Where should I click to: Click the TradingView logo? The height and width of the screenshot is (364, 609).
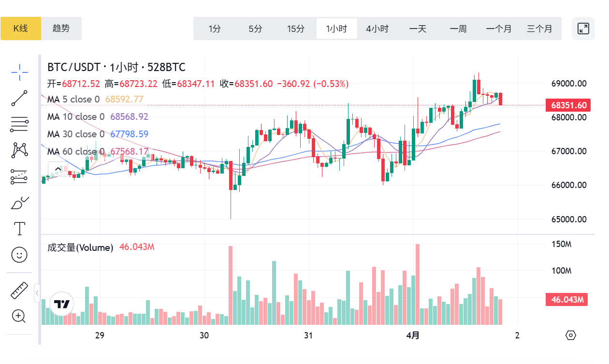click(x=62, y=304)
